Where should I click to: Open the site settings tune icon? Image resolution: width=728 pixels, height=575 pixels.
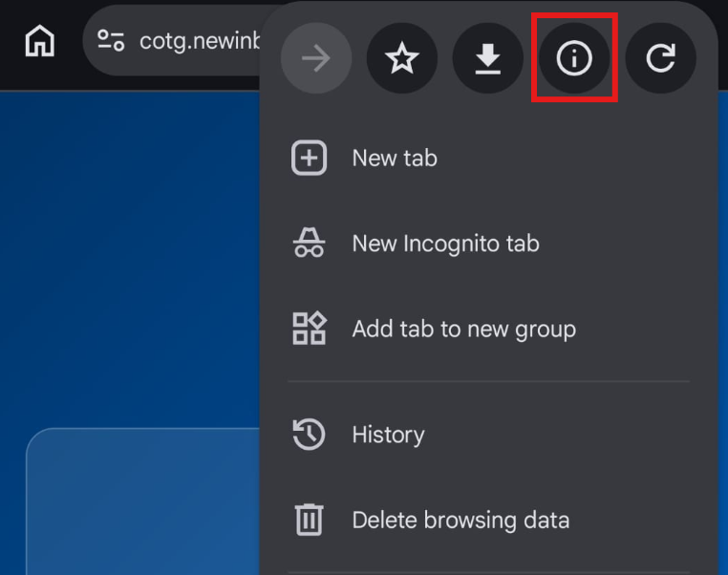point(111,40)
